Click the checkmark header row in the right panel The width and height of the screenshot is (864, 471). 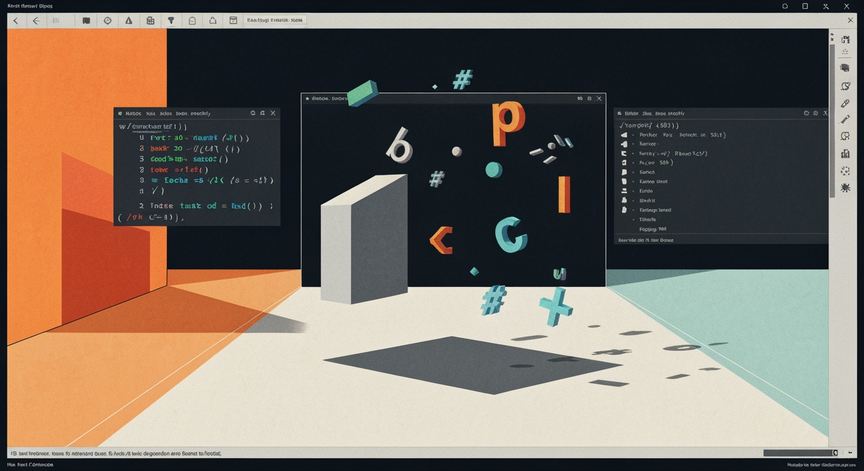click(722, 126)
